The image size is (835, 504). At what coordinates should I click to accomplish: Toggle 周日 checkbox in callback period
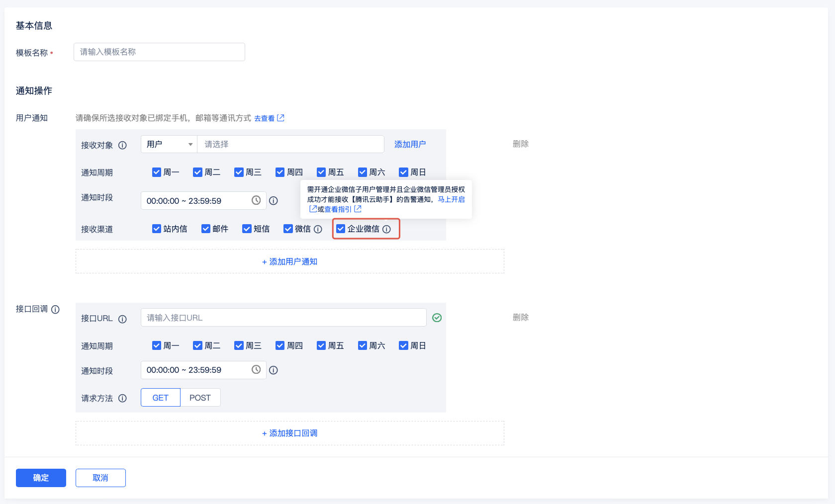[403, 345]
